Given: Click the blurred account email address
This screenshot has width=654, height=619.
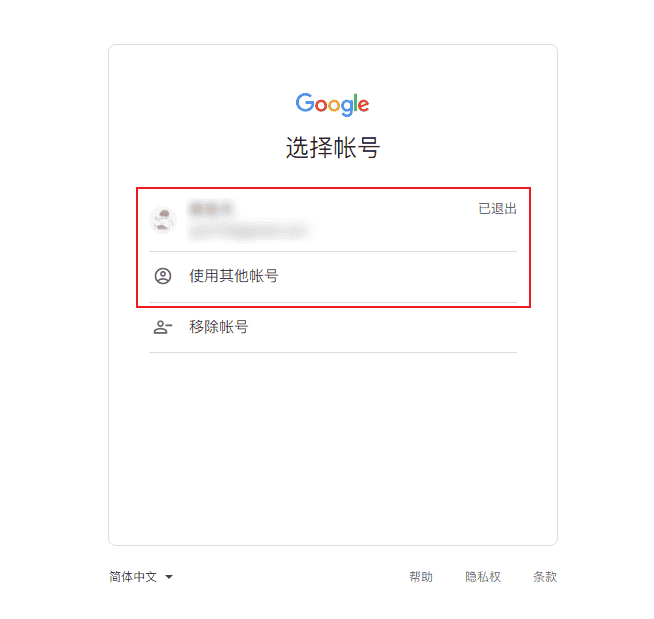Looking at the screenshot, I should [x=249, y=231].
